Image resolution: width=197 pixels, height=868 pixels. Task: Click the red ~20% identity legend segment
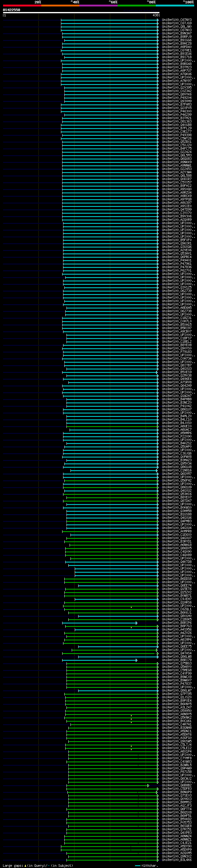coord(22,6)
